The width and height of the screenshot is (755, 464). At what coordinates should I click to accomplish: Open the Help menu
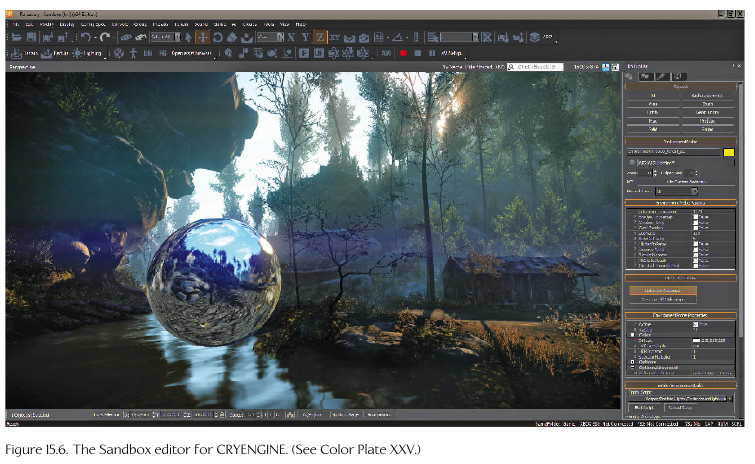point(300,24)
